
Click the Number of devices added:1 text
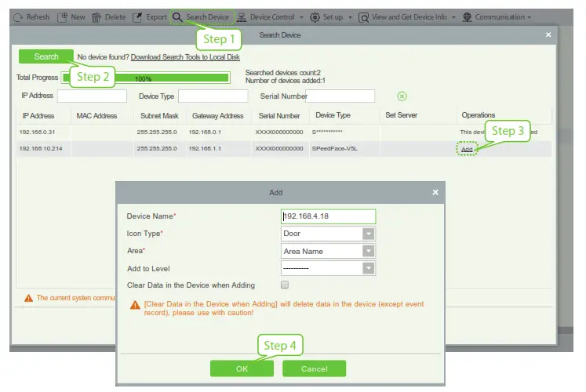pos(285,81)
